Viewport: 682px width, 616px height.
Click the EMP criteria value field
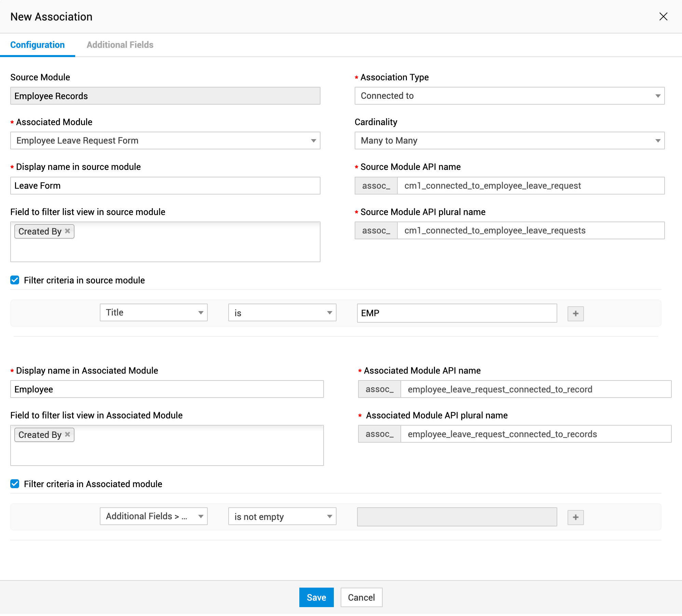[x=456, y=313]
